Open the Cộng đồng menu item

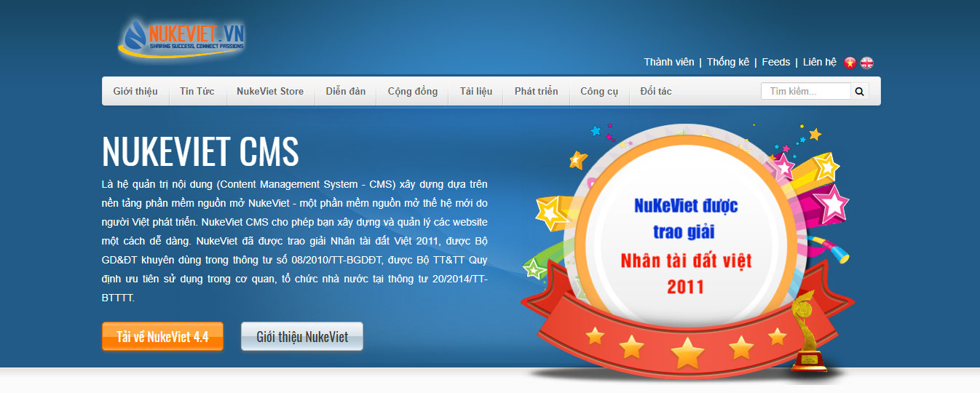[x=413, y=91]
